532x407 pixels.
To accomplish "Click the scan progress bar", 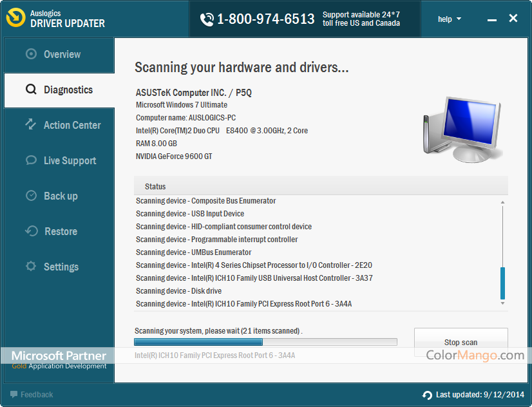I will click(265, 342).
